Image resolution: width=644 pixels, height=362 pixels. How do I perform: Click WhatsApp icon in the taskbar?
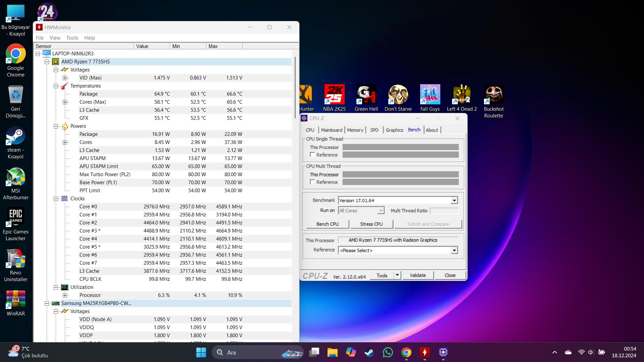388,352
